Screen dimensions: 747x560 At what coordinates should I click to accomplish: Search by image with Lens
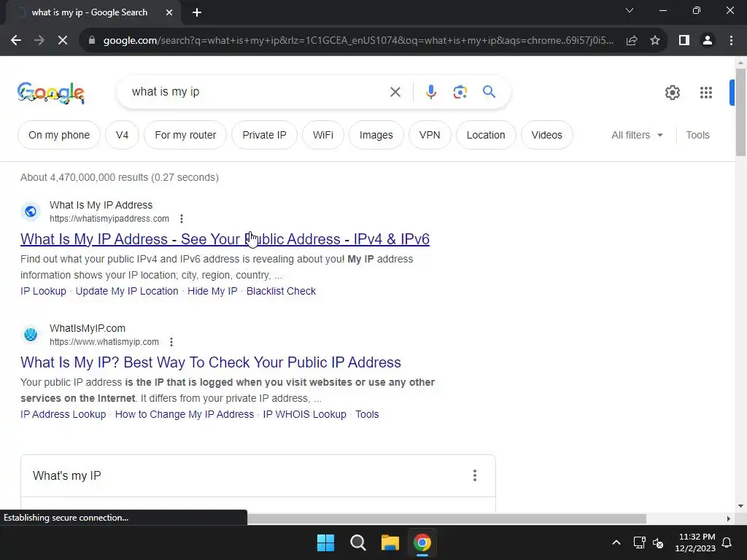[x=460, y=92]
